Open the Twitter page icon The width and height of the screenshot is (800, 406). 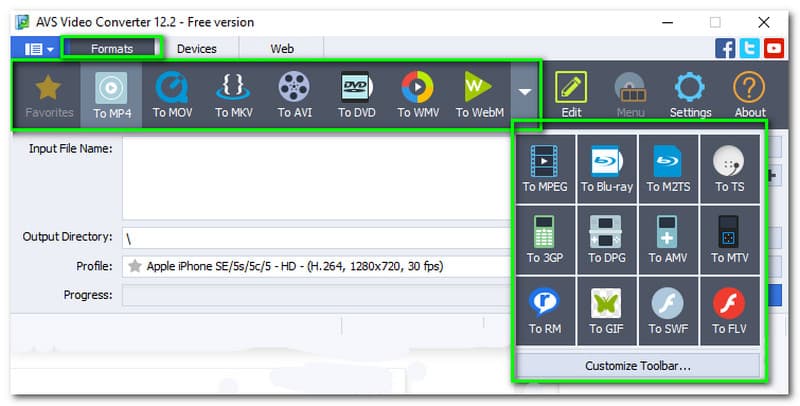[749, 48]
